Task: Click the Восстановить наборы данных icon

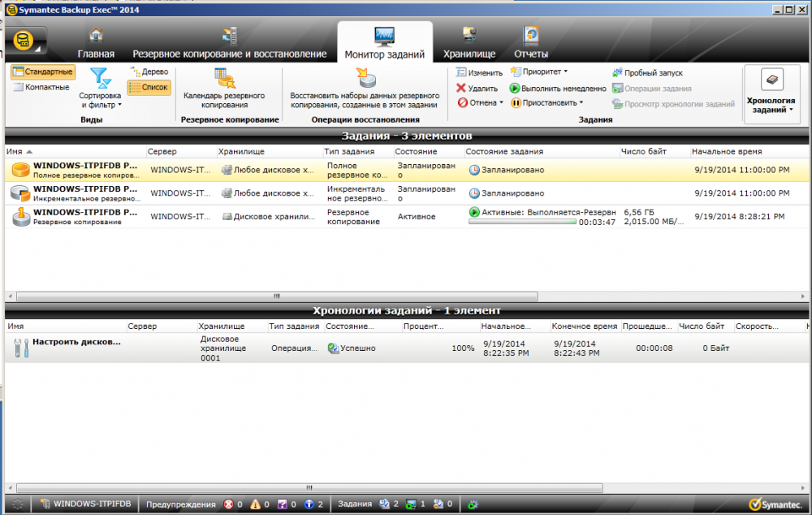Action: 365,78
